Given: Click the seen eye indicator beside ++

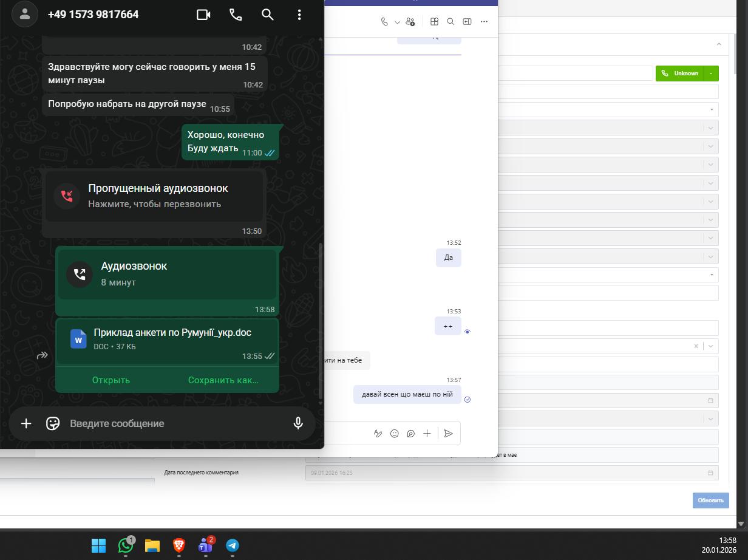Looking at the screenshot, I should coord(467,332).
